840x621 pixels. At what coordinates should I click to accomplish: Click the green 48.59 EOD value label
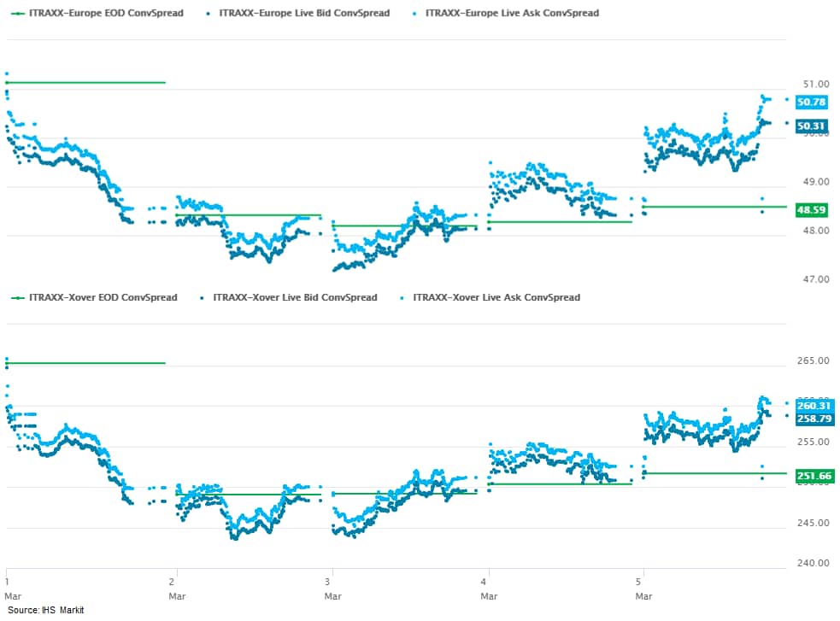pyautogui.click(x=811, y=208)
